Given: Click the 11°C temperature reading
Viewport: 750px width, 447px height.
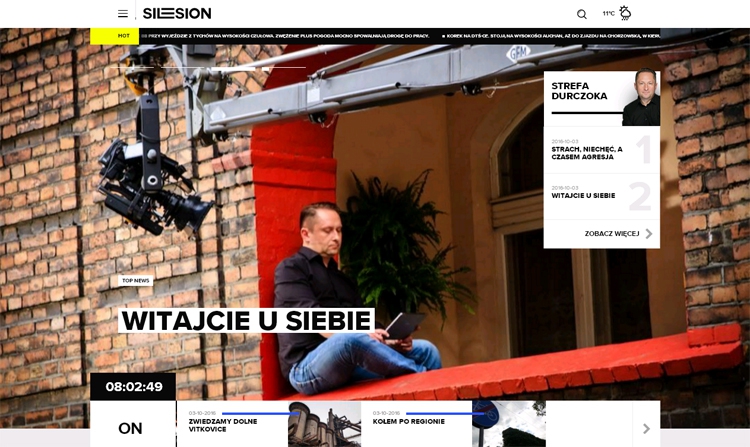Looking at the screenshot, I should click(608, 14).
